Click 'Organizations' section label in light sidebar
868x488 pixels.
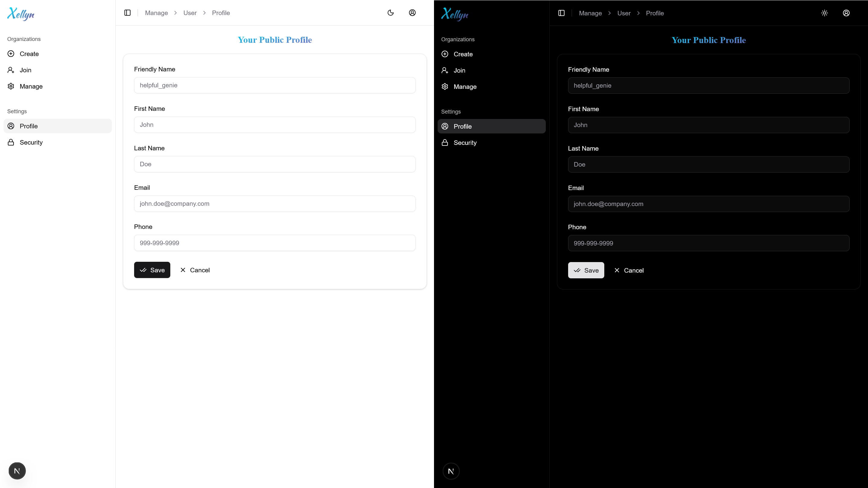pos(24,39)
